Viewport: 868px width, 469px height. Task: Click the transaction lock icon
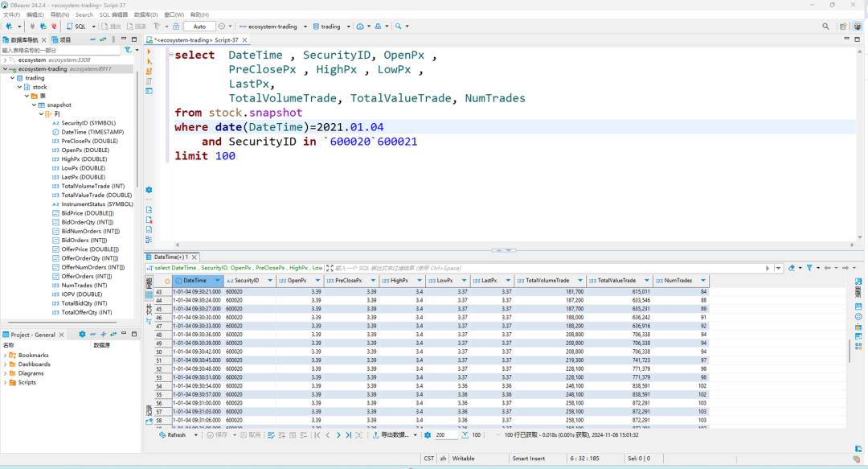coord(176,26)
